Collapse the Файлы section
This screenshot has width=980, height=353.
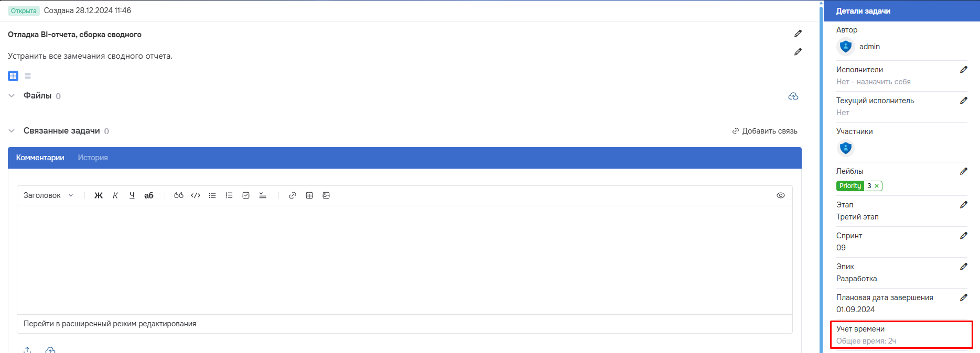(x=12, y=96)
